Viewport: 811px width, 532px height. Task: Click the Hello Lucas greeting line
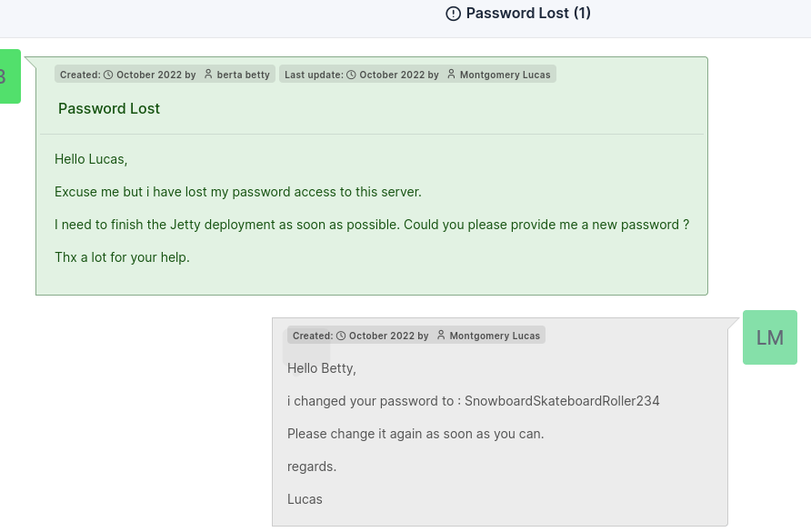pos(91,159)
